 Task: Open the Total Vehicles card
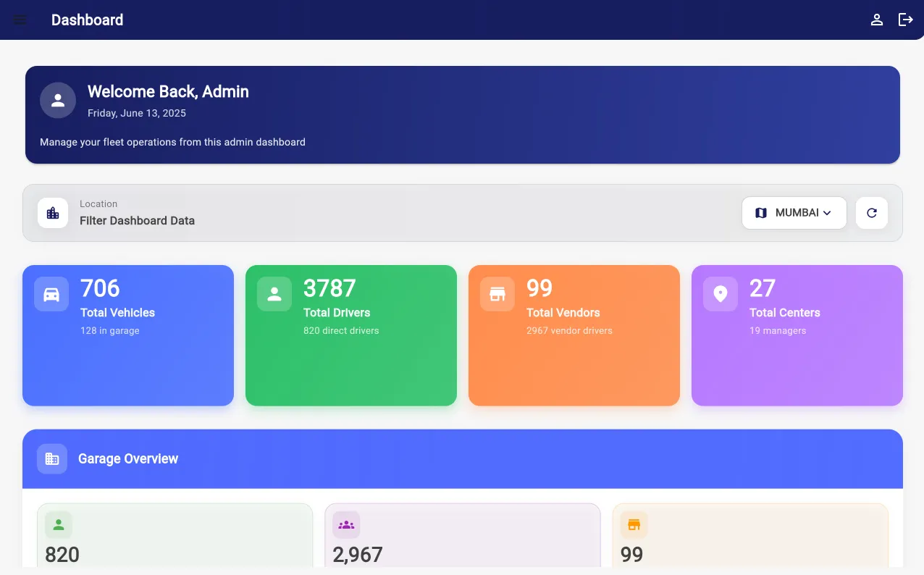click(x=128, y=335)
